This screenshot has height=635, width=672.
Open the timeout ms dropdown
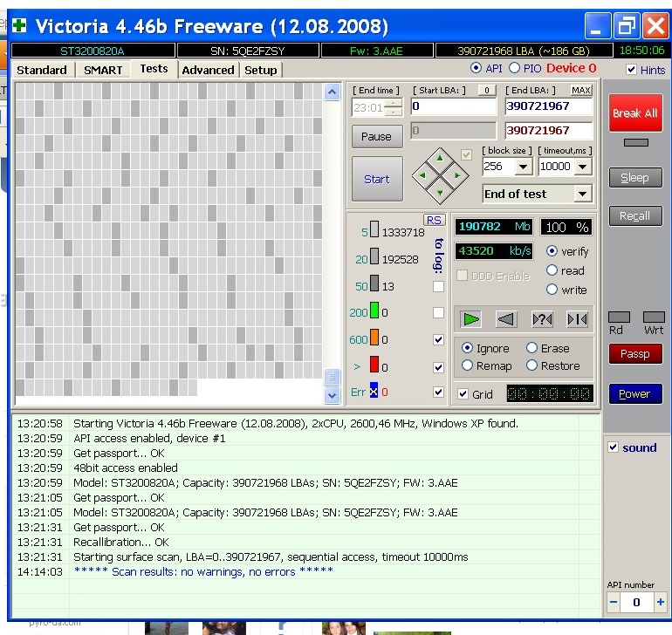click(582, 167)
